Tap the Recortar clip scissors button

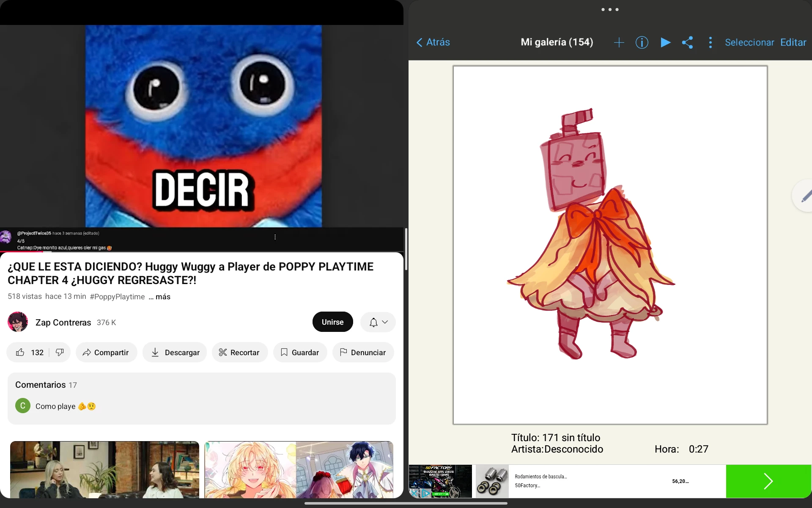click(239, 352)
